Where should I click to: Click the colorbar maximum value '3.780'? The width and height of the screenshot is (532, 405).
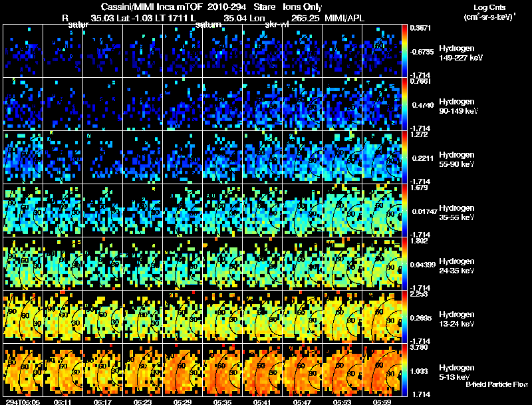tap(419, 347)
